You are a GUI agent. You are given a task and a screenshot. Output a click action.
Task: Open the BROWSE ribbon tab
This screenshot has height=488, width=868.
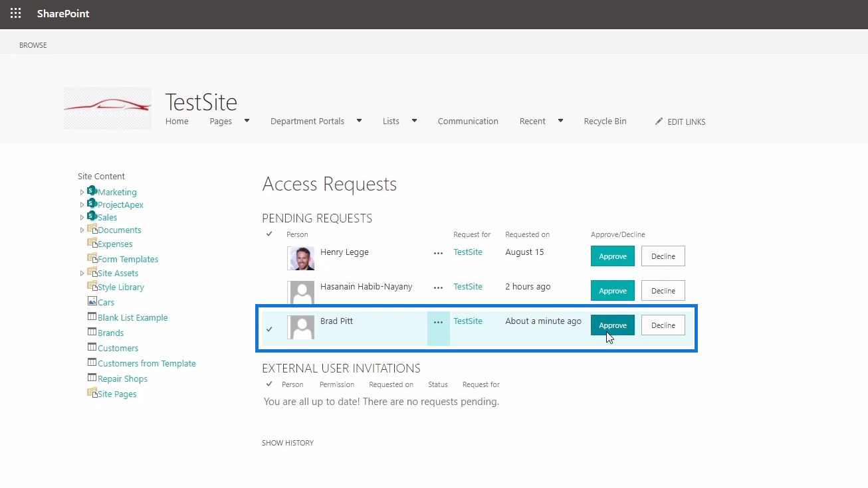pyautogui.click(x=33, y=45)
